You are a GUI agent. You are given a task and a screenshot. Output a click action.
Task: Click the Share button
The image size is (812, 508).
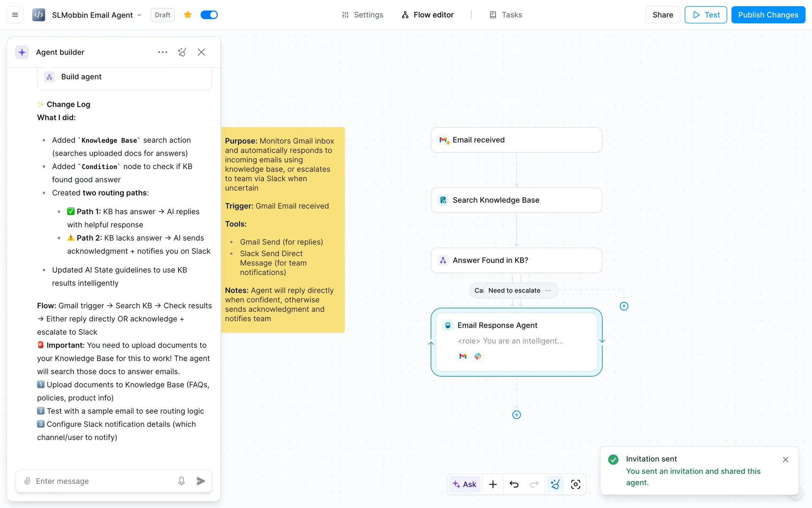point(662,15)
